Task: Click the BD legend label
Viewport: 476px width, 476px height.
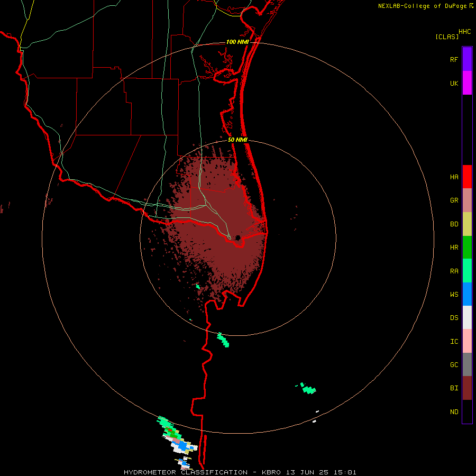Action: click(454, 224)
